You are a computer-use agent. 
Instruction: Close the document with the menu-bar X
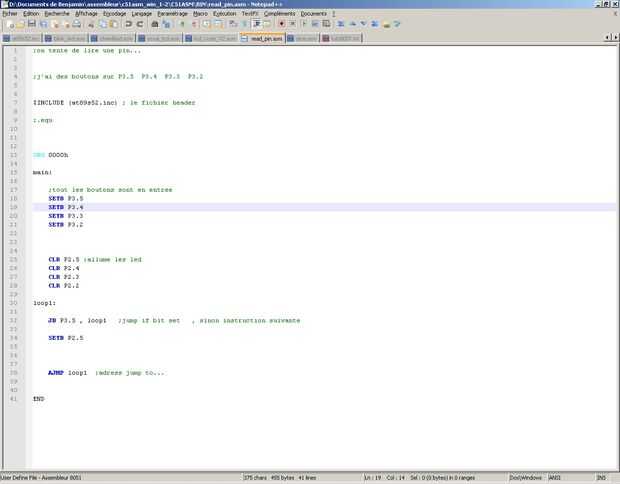pos(615,13)
